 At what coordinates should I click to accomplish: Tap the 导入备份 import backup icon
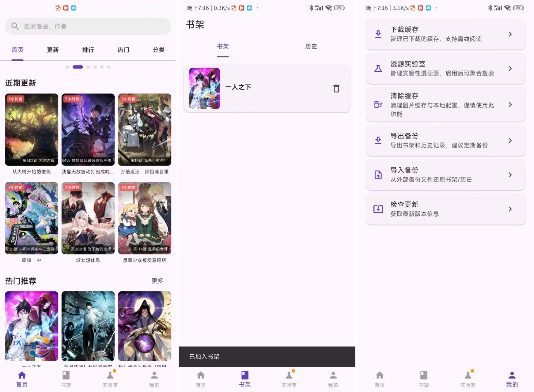378,175
